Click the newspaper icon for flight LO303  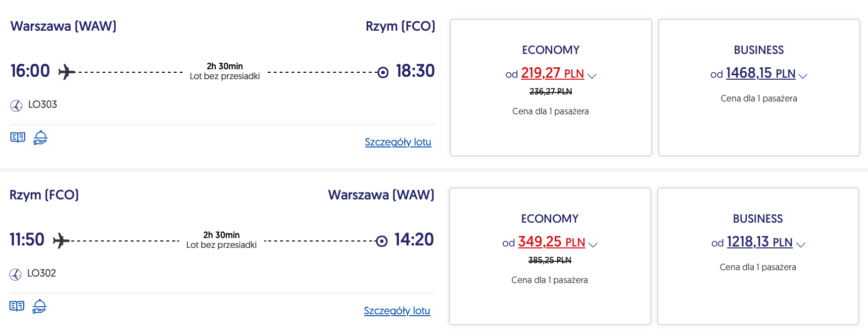pyautogui.click(x=18, y=137)
